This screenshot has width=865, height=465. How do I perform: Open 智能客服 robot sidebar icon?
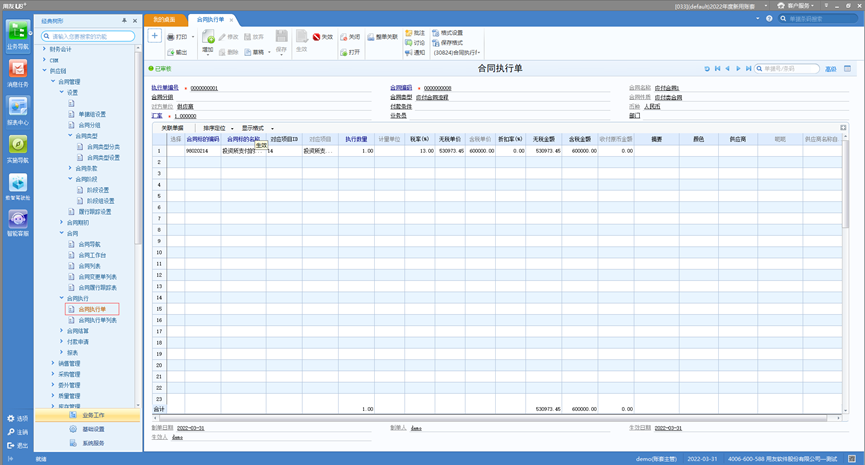[x=18, y=223]
